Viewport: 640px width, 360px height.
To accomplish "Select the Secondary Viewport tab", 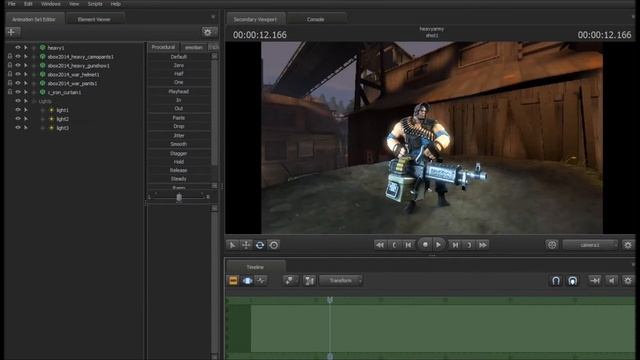I will [x=255, y=19].
